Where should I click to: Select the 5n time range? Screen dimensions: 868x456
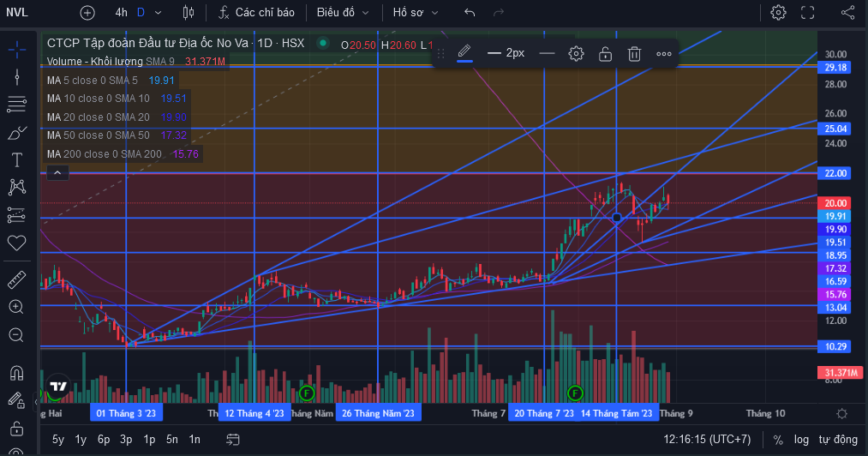coord(172,440)
